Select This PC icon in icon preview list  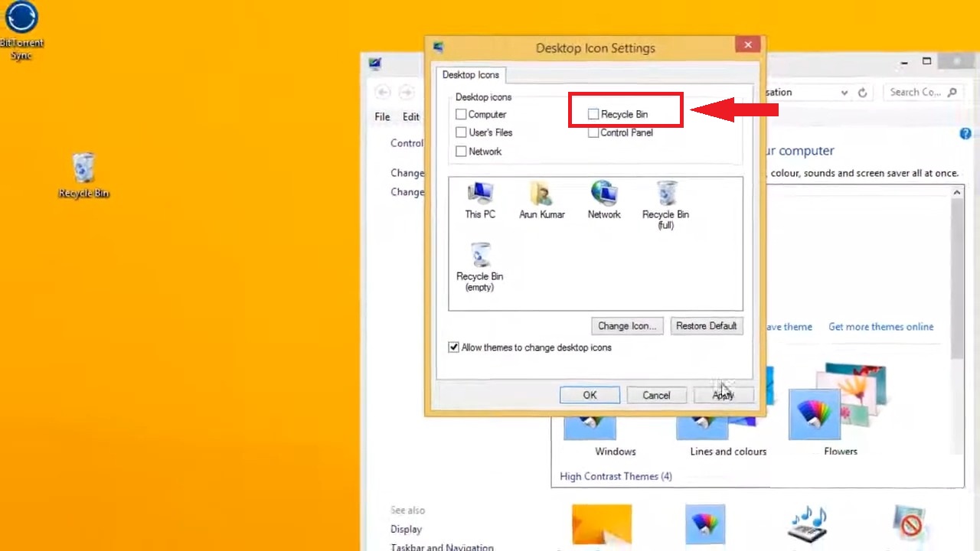click(x=480, y=201)
